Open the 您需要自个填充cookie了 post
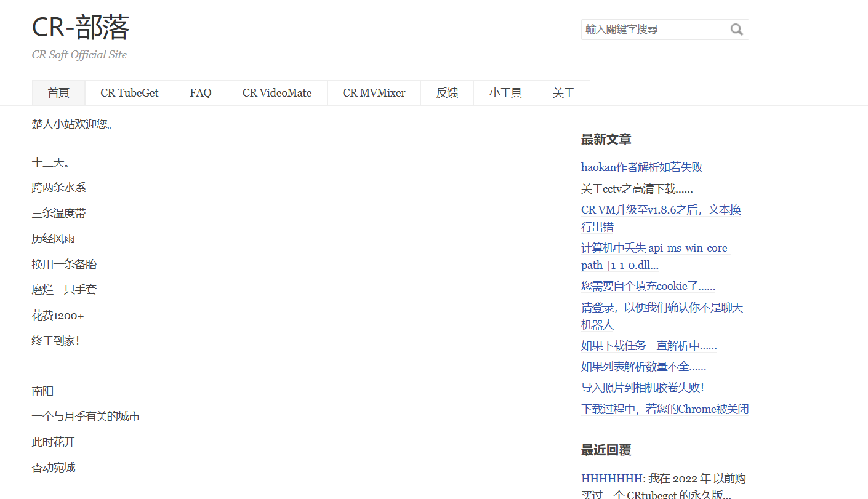 click(648, 286)
